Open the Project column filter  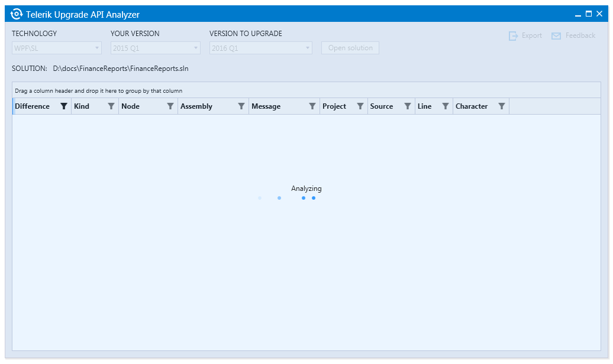pos(360,106)
